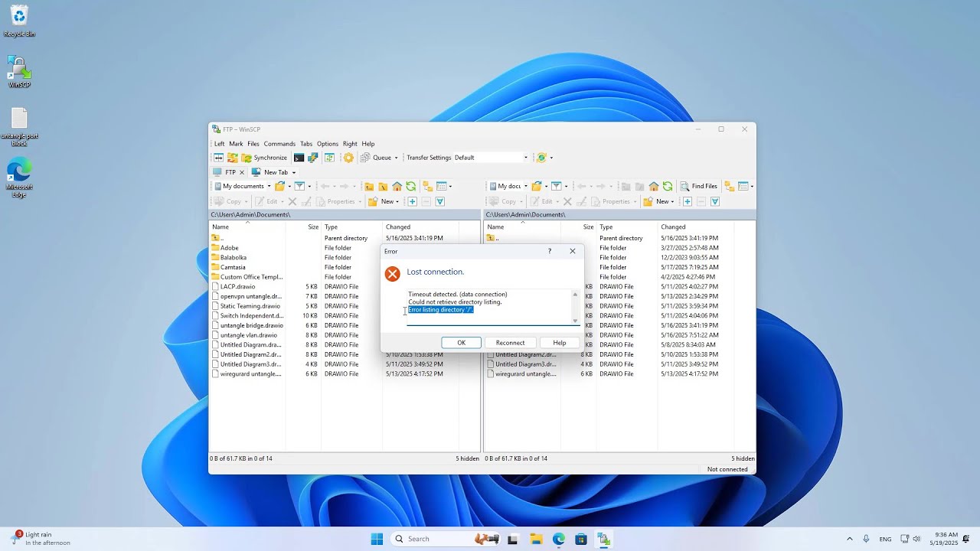This screenshot has width=980, height=551.
Task: Open the Mark menu
Action: click(236, 144)
